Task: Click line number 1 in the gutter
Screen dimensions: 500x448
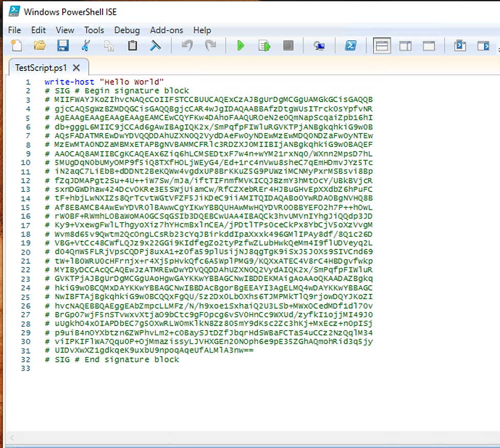Action: tap(28, 82)
